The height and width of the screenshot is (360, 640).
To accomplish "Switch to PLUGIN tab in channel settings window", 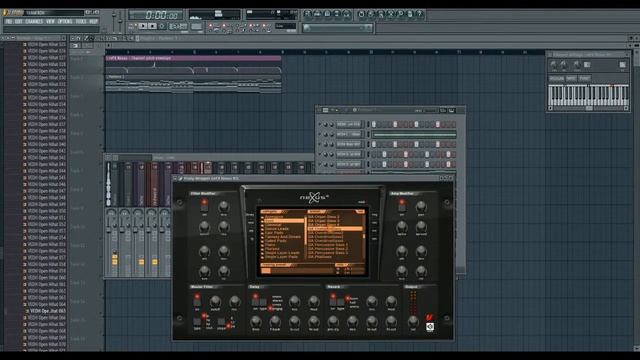I will click(x=556, y=78).
